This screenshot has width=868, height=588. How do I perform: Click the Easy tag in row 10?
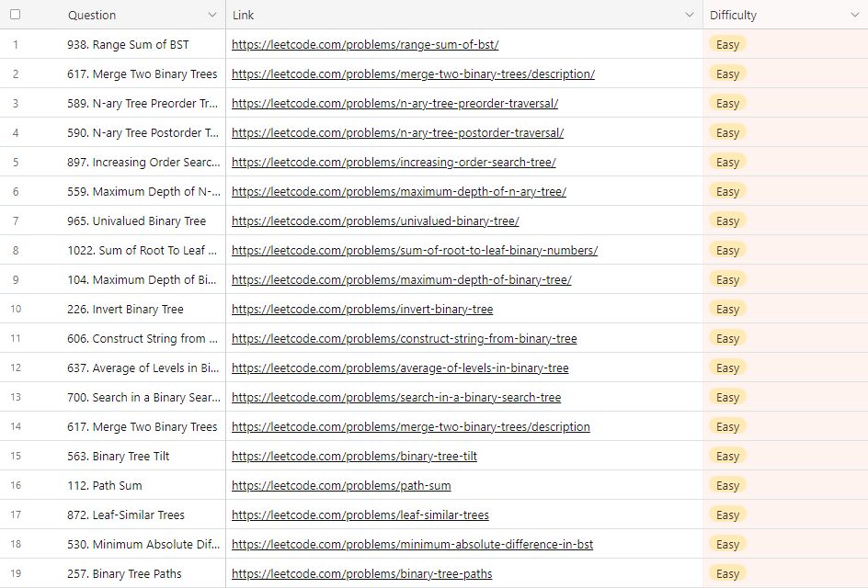tap(727, 310)
